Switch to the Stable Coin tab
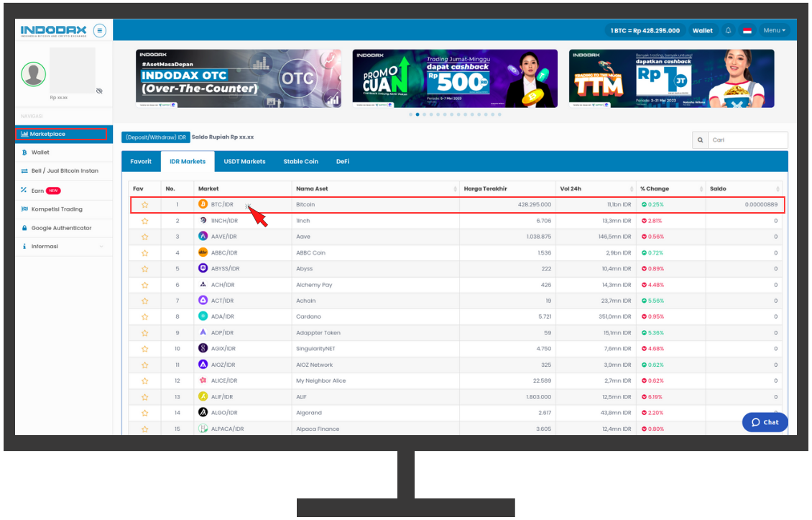This screenshot has width=812, height=520. click(301, 162)
